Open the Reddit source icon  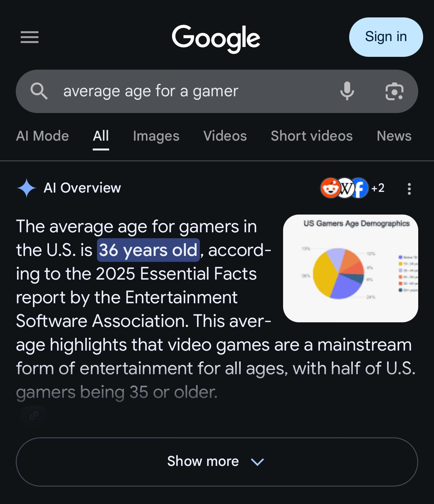(x=330, y=188)
